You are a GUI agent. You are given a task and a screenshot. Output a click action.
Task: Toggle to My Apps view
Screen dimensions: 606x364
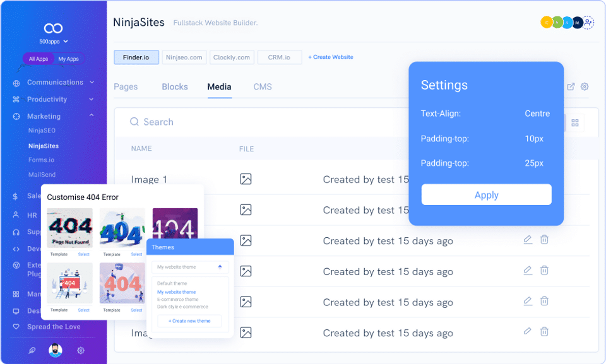click(x=68, y=59)
